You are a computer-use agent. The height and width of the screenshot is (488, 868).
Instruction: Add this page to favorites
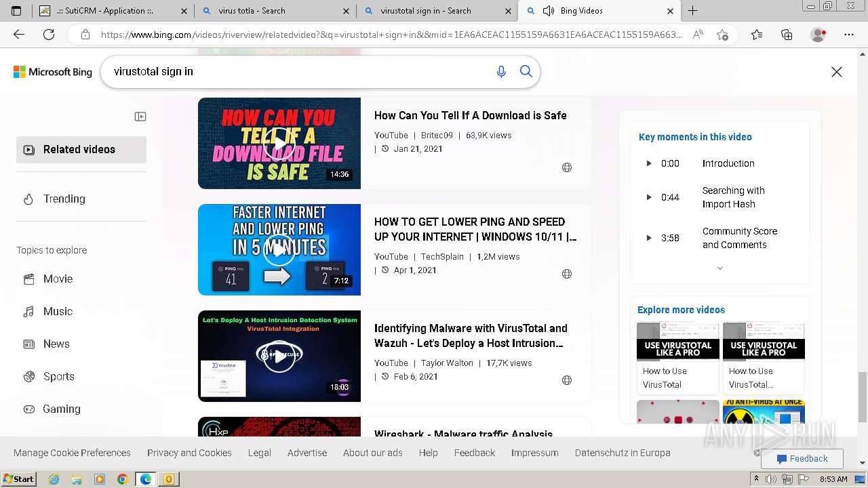click(722, 35)
